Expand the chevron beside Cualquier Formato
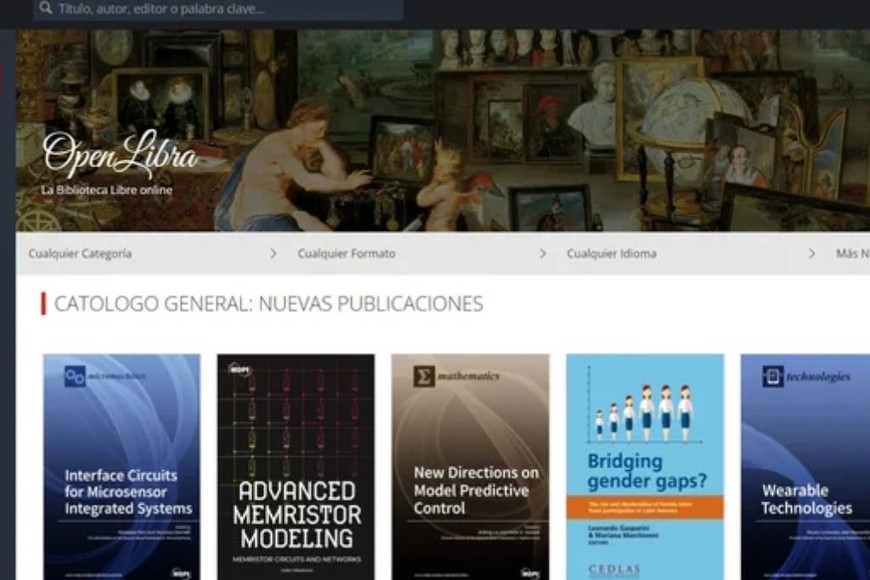Screen dimensions: 870x580 (x=543, y=254)
